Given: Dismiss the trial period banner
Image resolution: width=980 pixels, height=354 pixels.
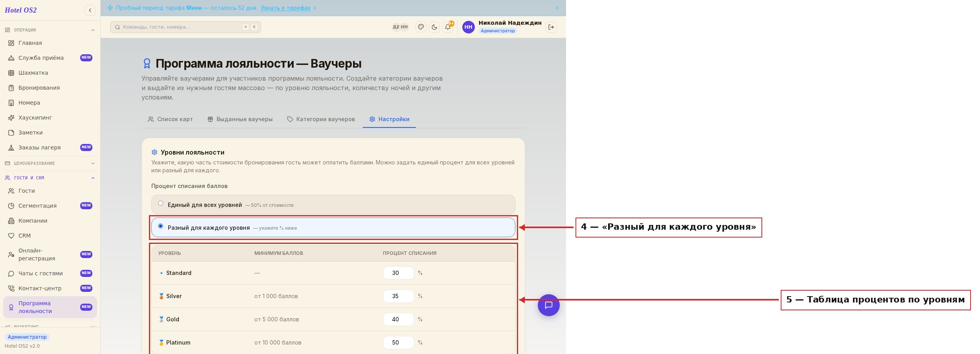Looking at the screenshot, I should (557, 8).
